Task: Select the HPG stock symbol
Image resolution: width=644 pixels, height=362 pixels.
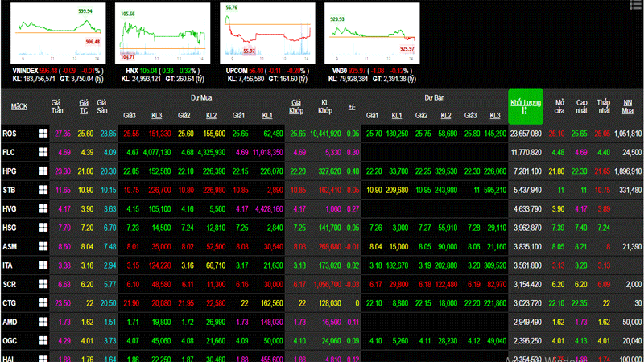Action: coord(10,171)
